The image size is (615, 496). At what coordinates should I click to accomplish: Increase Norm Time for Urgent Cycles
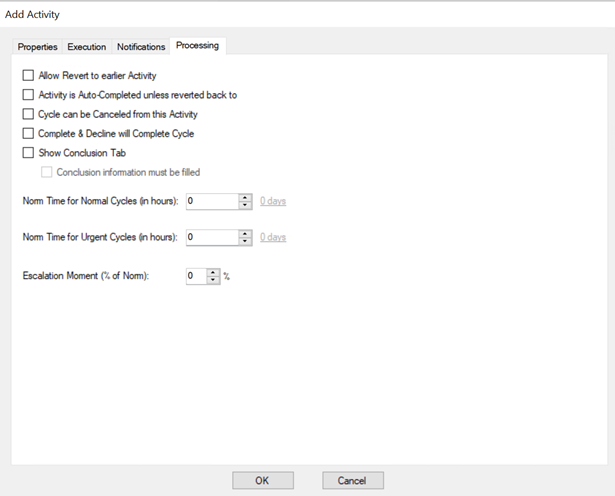245,233
